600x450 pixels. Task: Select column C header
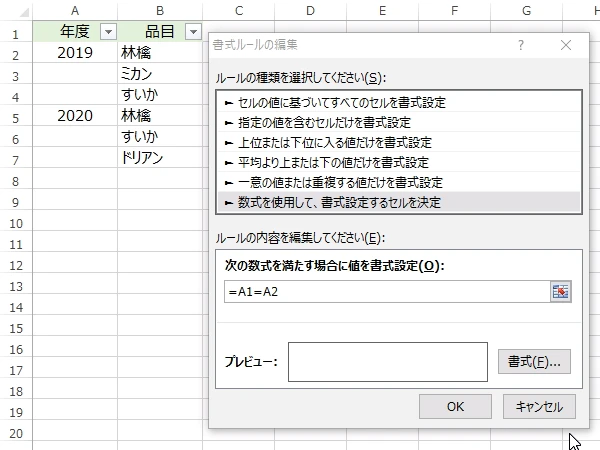(239, 10)
